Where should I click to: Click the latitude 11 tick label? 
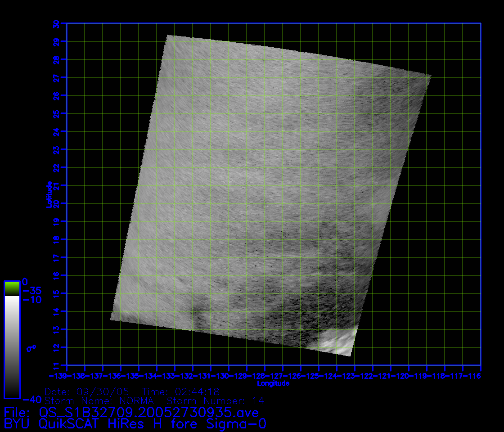click(x=56, y=365)
